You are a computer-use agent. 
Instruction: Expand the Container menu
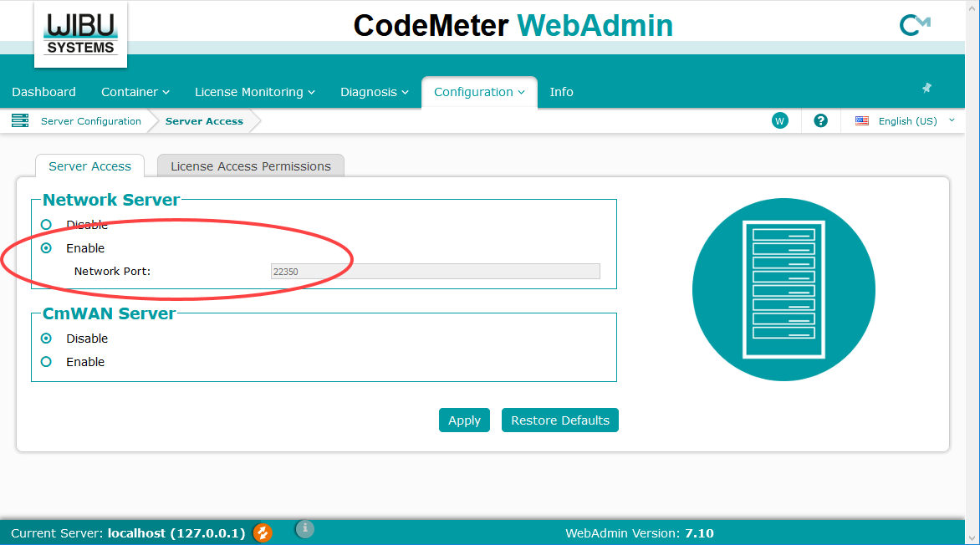135,92
